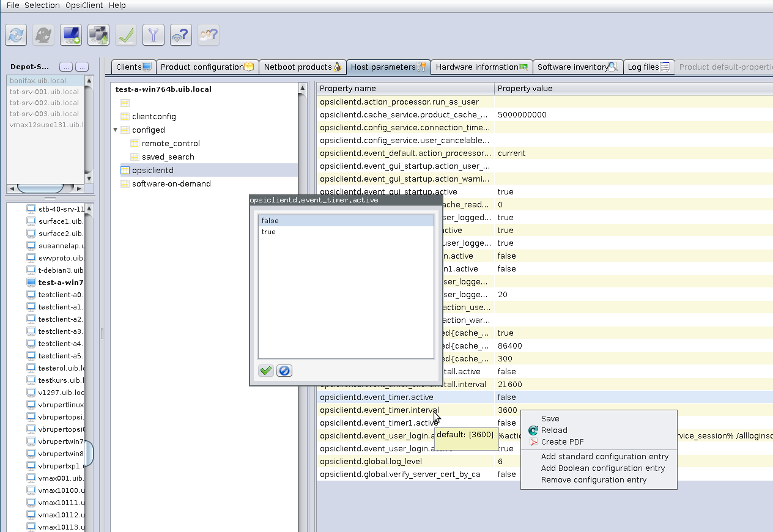Confirm dialog with green checkmark button
The image size is (773, 532).
coord(266,371)
